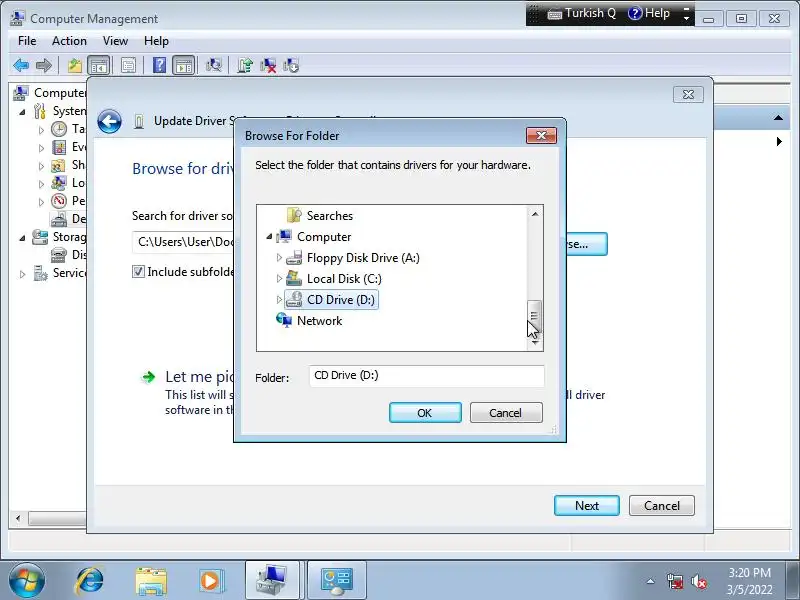Viewport: 800px width, 600px height.
Task: Click Cancel in Browse For Folder dialog
Action: (506, 412)
